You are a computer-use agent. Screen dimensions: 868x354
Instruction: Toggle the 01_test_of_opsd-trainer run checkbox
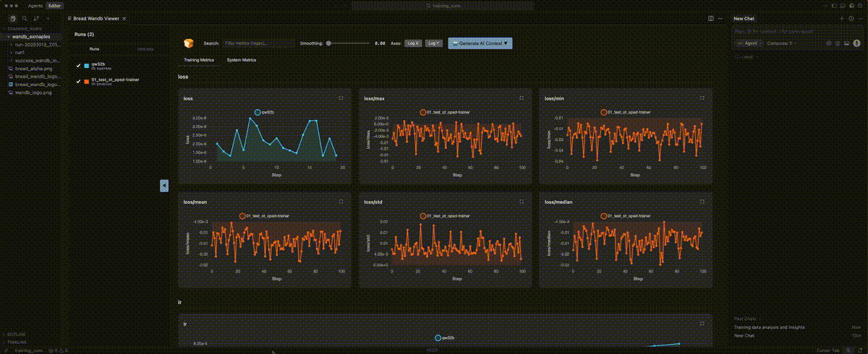pyautogui.click(x=79, y=81)
